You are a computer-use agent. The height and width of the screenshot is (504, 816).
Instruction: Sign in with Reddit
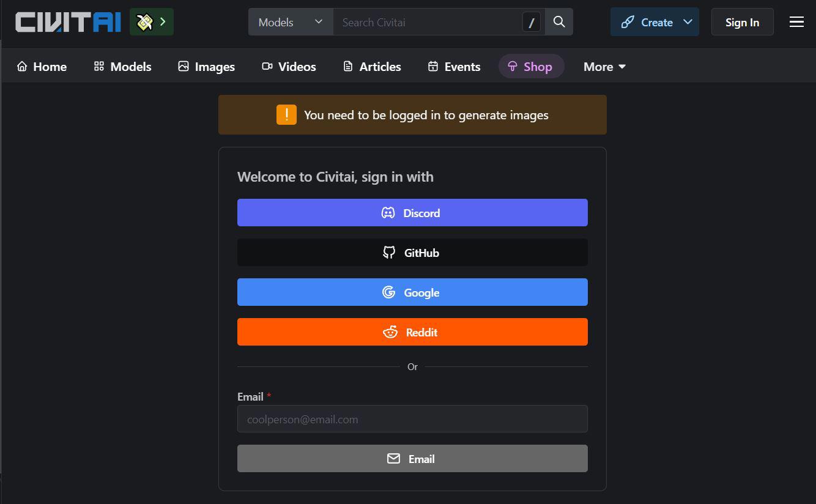[412, 332]
